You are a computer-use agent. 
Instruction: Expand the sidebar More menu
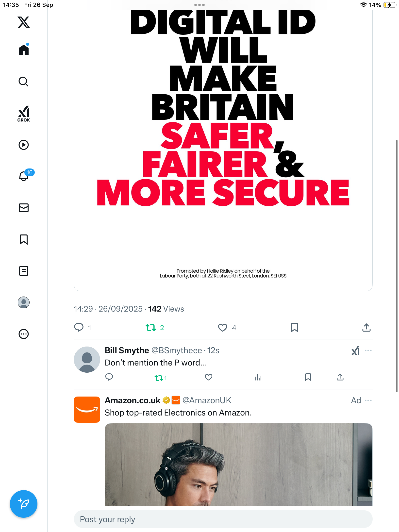(24, 334)
